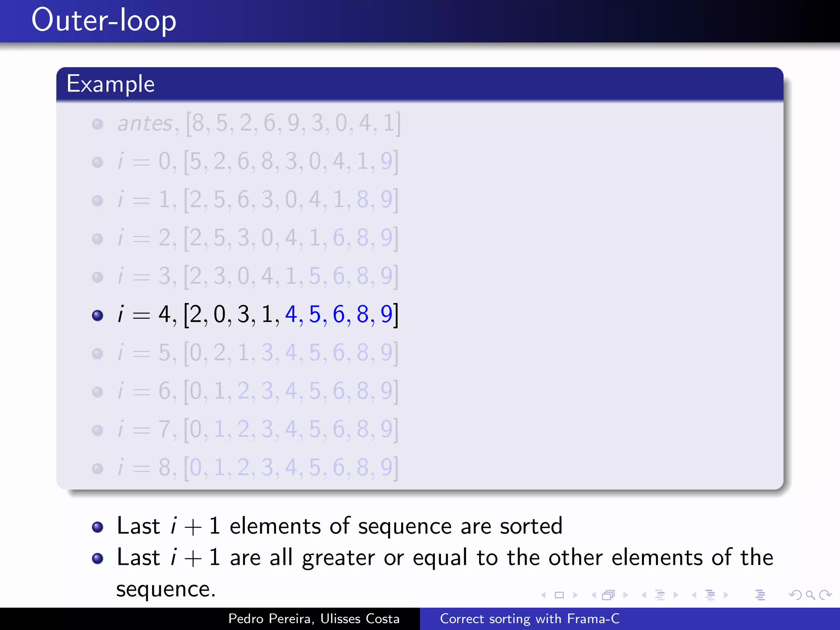Jump to next section with right arrow
Image resolution: width=840 pixels, height=630 pixels.
pyautogui.click(x=726, y=595)
